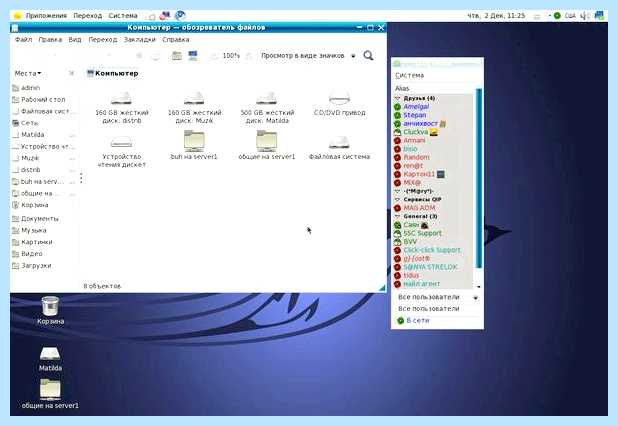
Task: Click the volume tray icon
Action: coord(585,16)
